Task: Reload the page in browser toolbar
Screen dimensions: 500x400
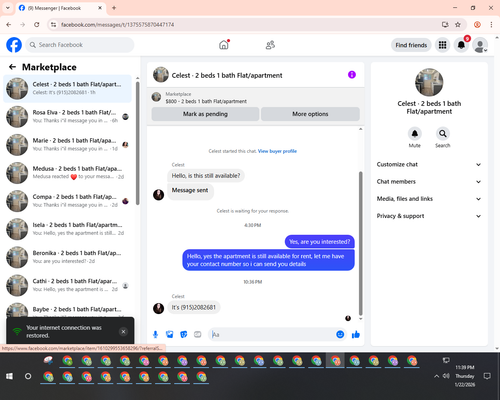Action: pos(37,25)
